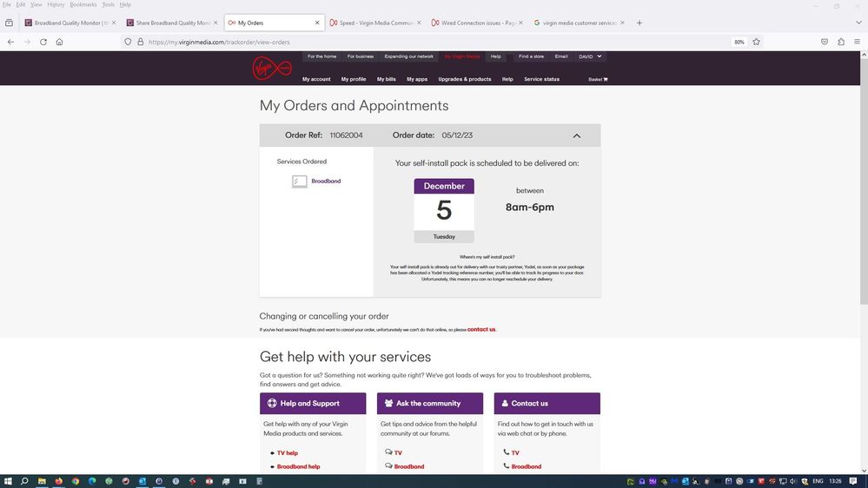Click the Virgin Media logo
Screen dimensions: 868x488
(272, 68)
